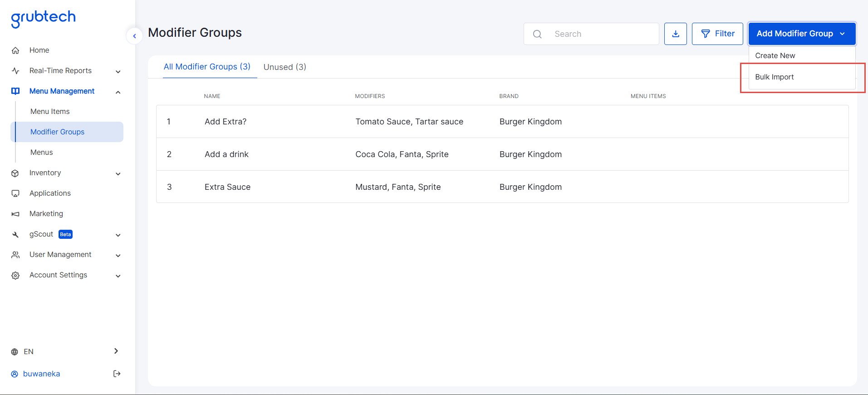Log out using the exit icon

point(117,374)
